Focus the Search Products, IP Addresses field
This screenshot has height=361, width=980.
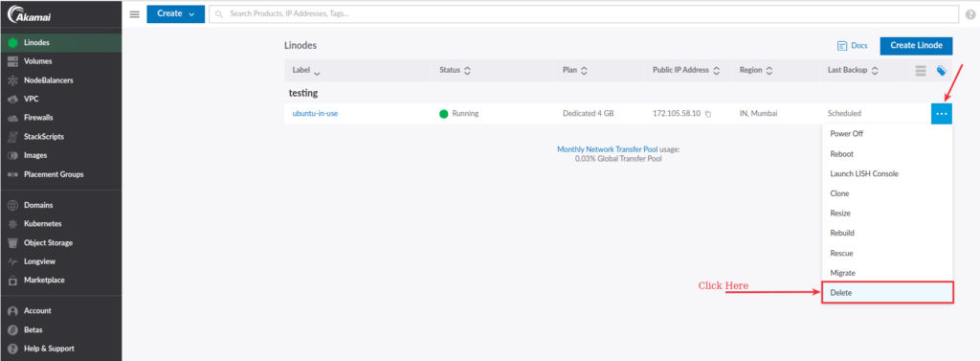point(583,13)
